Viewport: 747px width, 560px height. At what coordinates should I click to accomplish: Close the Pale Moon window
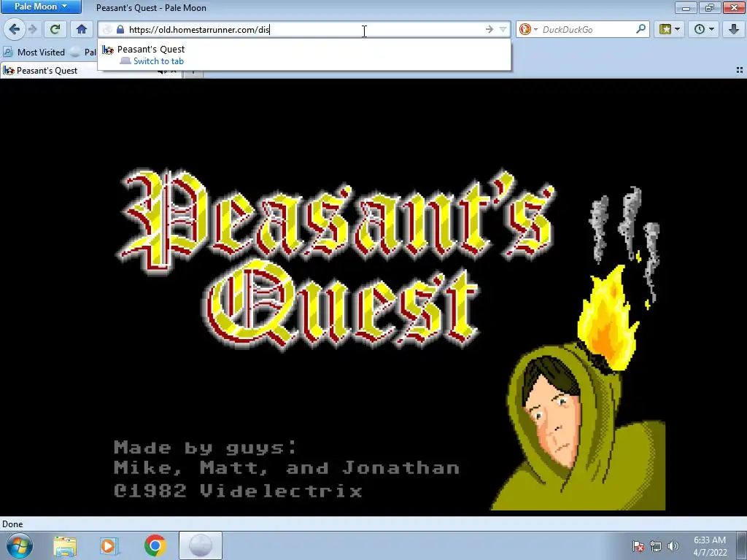pyautogui.click(x=734, y=7)
